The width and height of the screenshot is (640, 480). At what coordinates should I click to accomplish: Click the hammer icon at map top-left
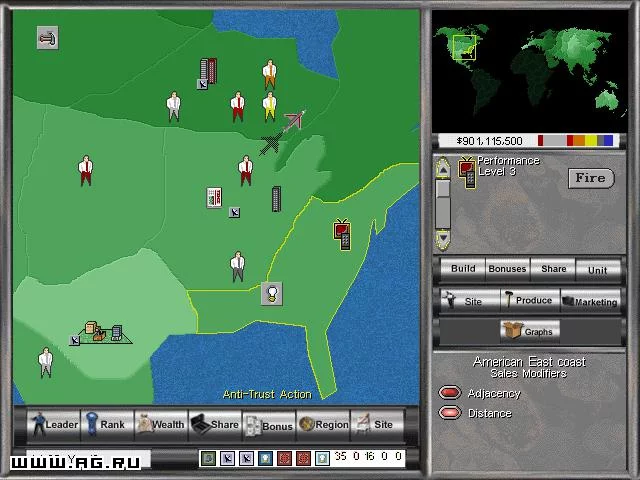[x=47, y=38]
